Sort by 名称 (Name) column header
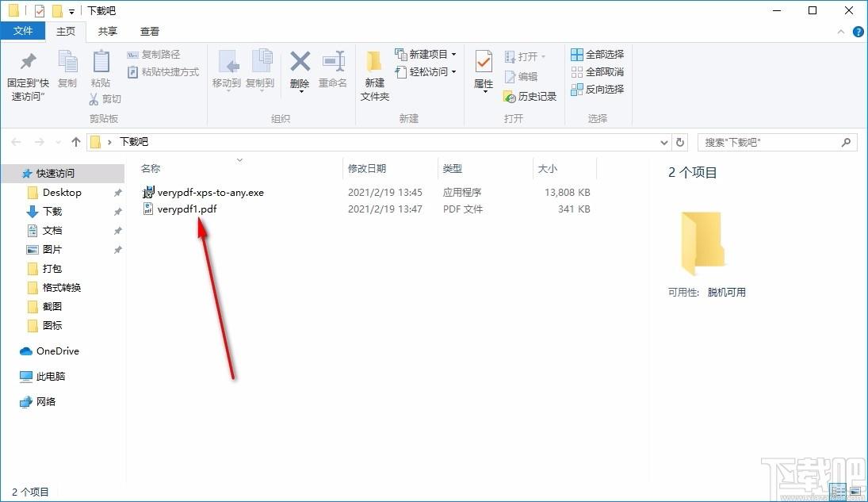Screen dimensions: 868x502 tap(151, 168)
